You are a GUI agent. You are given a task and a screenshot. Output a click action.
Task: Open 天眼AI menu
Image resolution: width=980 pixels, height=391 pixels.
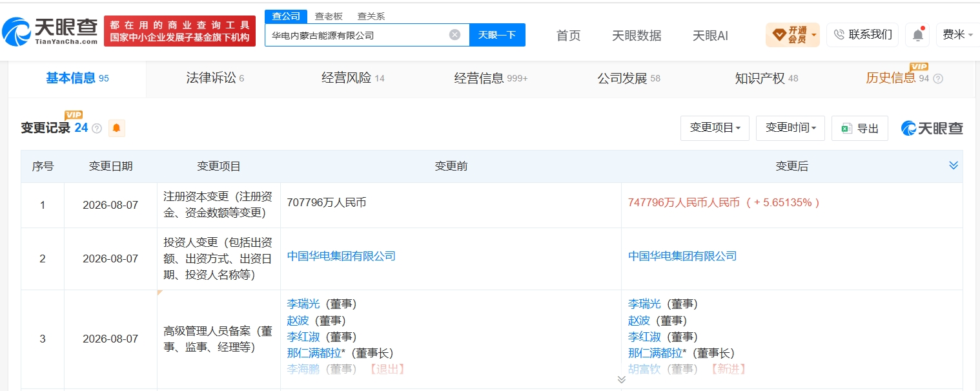tap(710, 36)
